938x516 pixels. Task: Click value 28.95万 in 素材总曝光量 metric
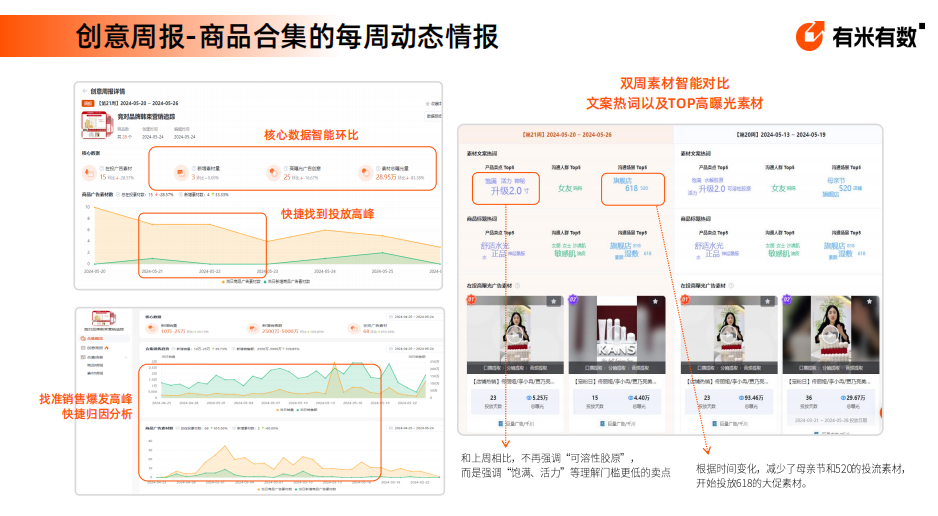click(386, 178)
